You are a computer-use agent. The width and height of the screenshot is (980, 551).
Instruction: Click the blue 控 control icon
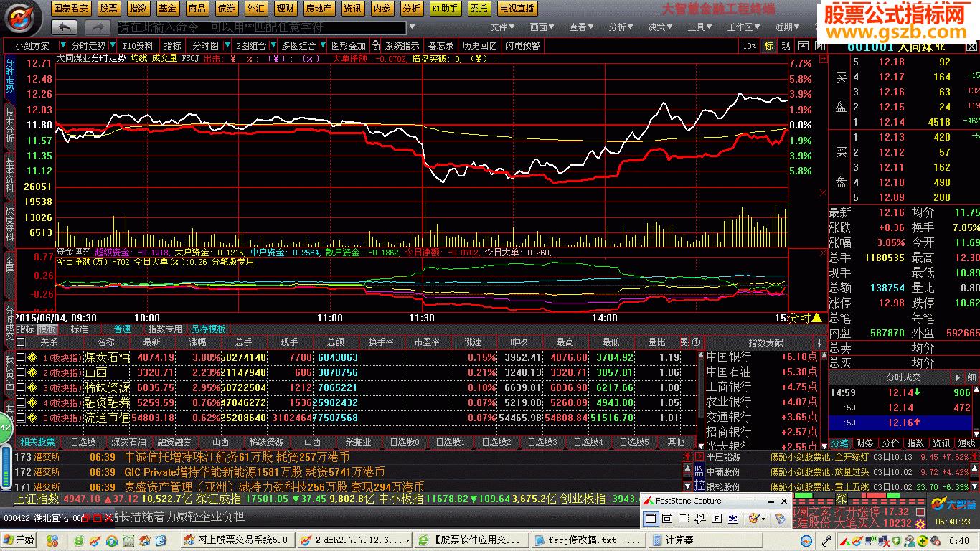[699, 486]
